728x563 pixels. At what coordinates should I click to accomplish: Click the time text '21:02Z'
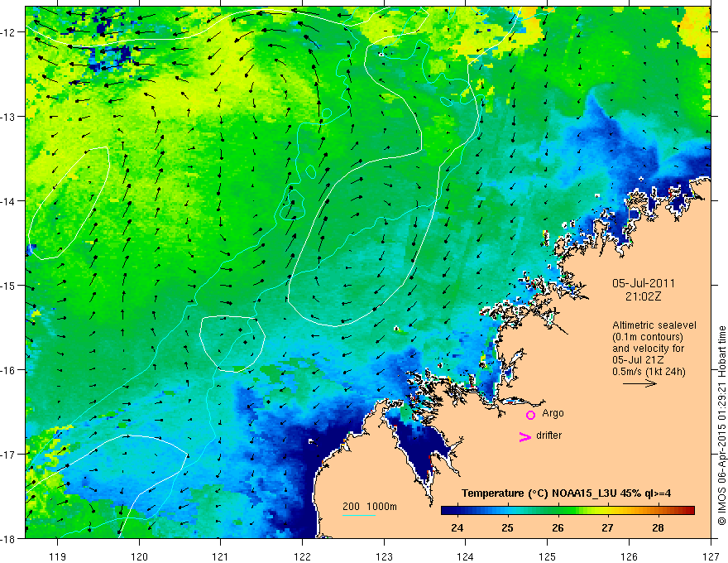tap(643, 296)
